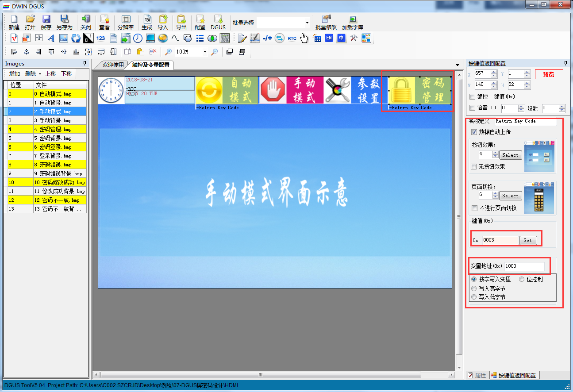
Task: Click the 中 Chinese language icon
Action: coord(341,38)
